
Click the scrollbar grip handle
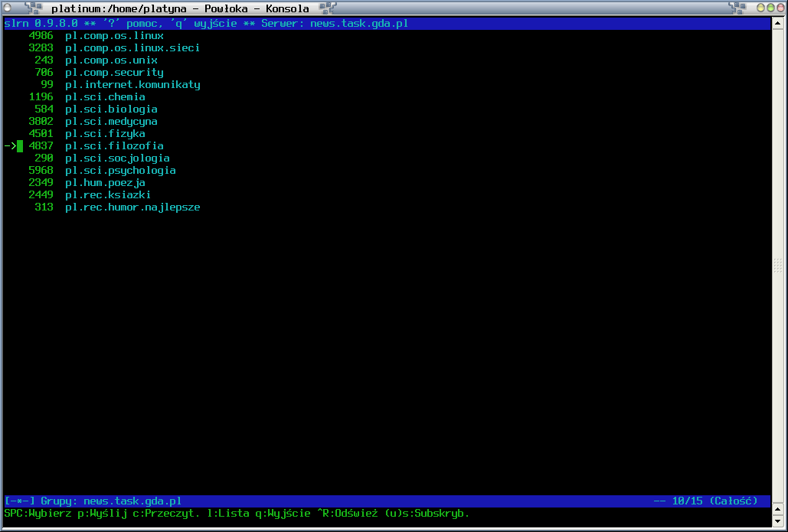click(778, 266)
